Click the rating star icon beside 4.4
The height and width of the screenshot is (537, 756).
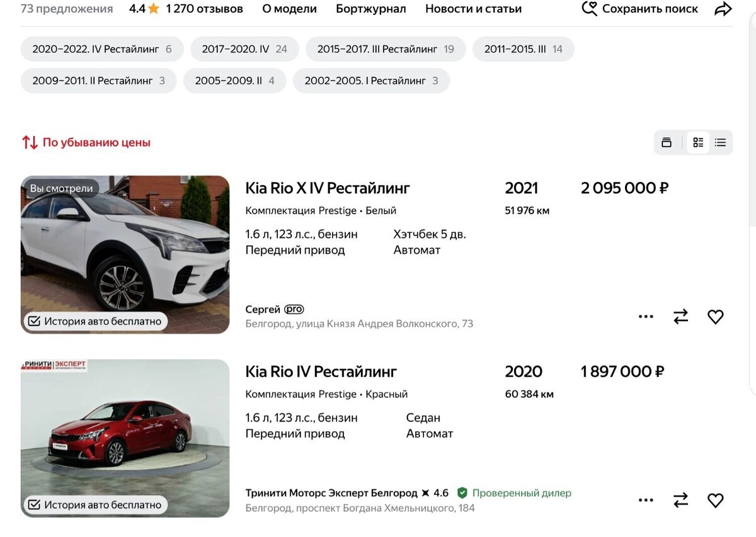[x=154, y=9]
